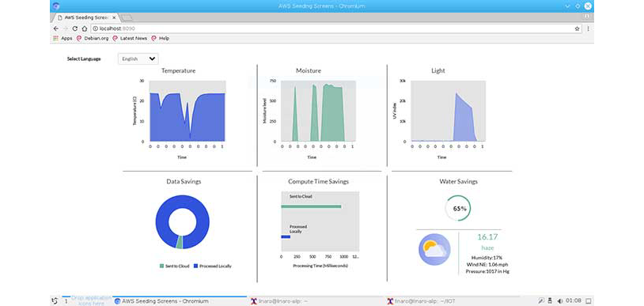Click the partly cloudy weather icon

(434, 249)
